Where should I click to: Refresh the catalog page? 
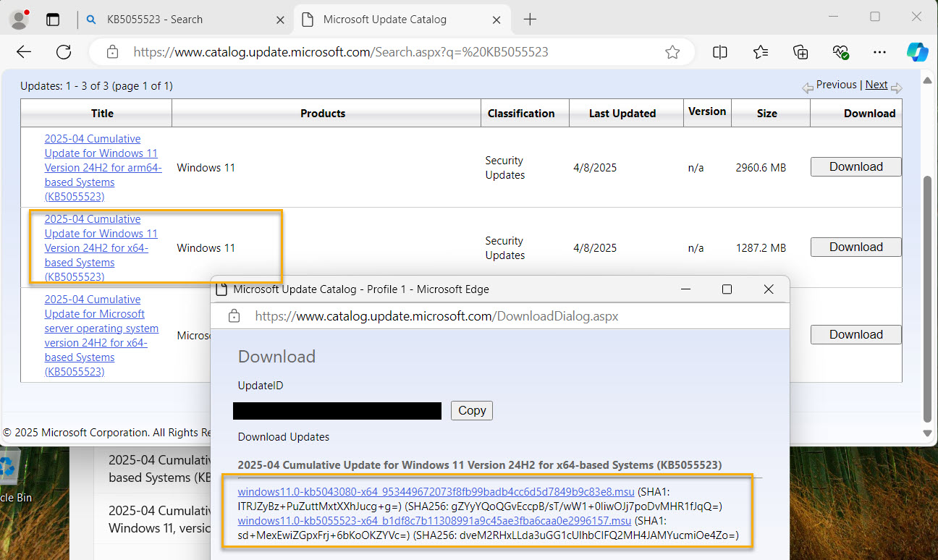pos(64,52)
